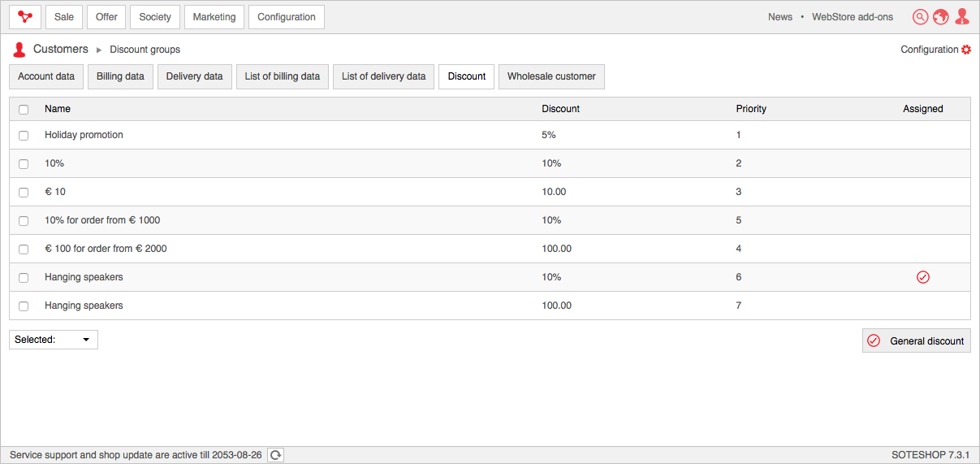Click the refresh icon in status bar
The height and width of the screenshot is (464, 980).
coord(275,455)
